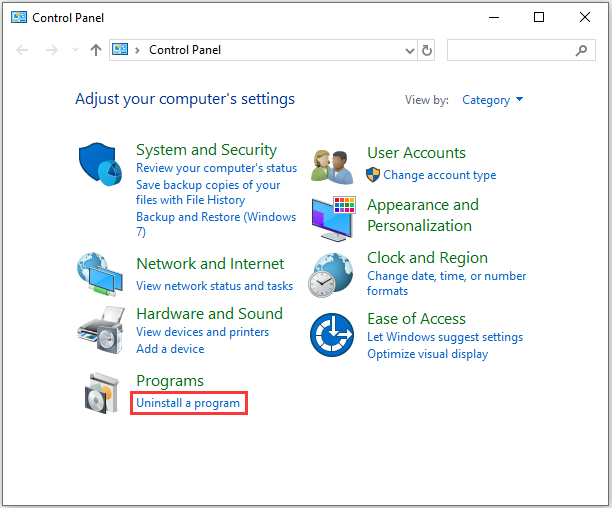Viewport: 612px width, 508px height.
Task: Click Control Panel in the address bar
Action: pyautogui.click(x=185, y=50)
